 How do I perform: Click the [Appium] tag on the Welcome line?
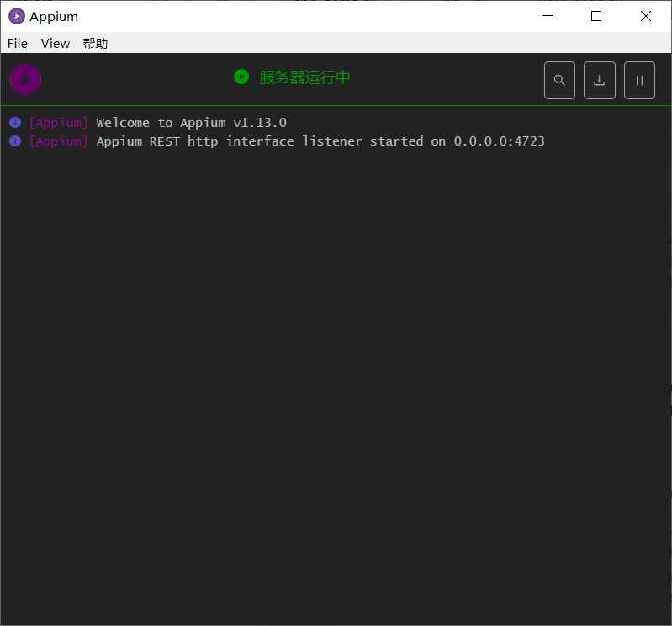tap(58, 123)
